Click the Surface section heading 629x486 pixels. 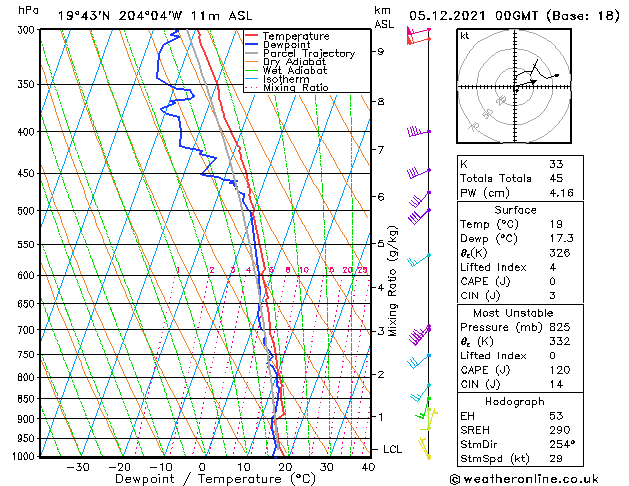(x=515, y=210)
